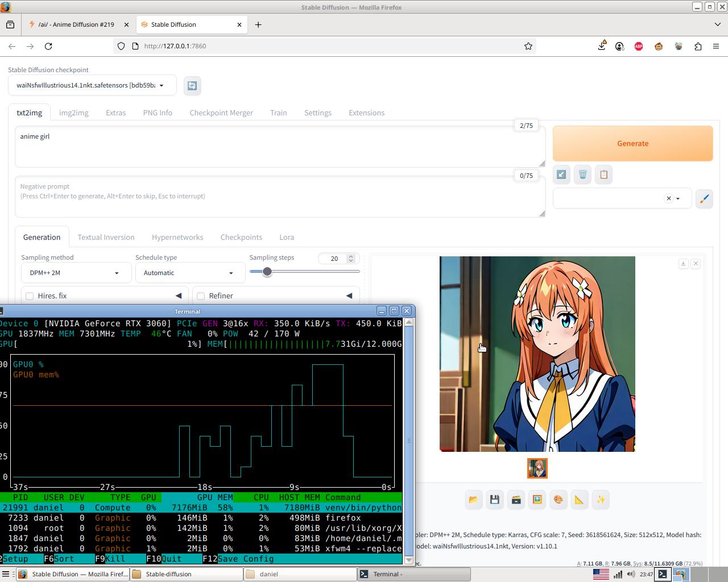Expand the Refiner section triangle
Viewport: 728px width, 582px height.
[349, 296]
